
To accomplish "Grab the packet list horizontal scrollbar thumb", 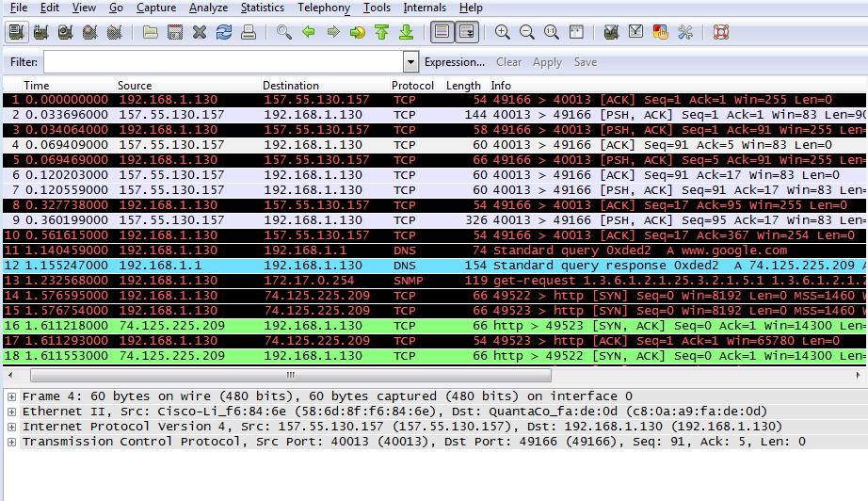I will (291, 376).
